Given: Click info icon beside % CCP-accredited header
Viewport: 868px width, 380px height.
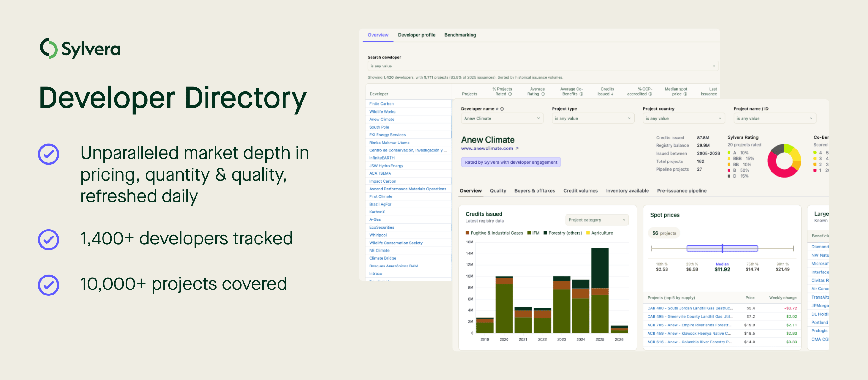Looking at the screenshot, I should click(650, 94).
